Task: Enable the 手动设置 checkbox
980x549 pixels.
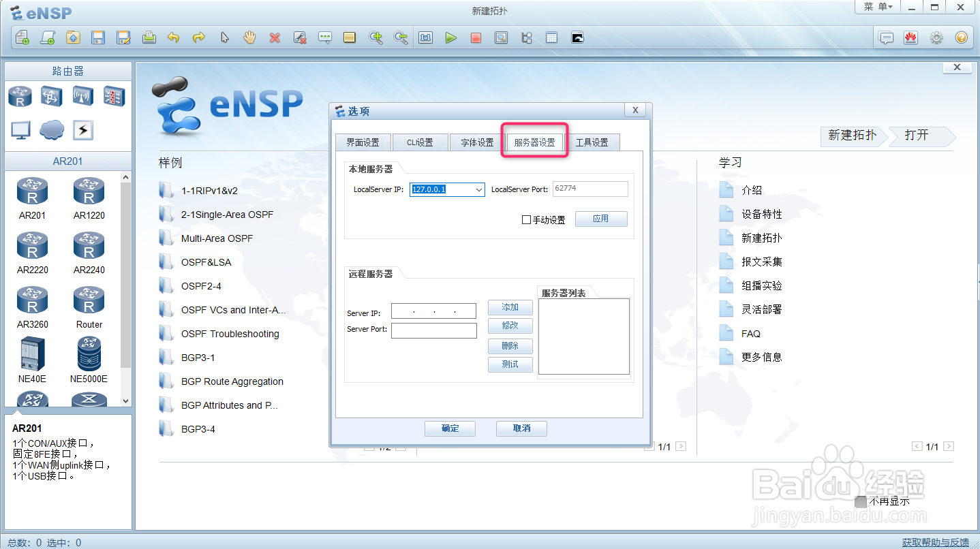Action: point(525,219)
